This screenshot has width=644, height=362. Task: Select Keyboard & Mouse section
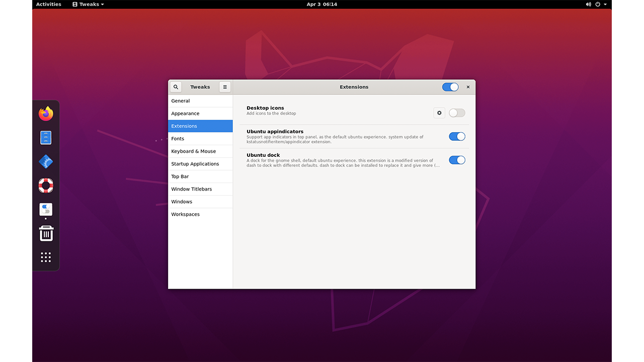click(x=200, y=151)
